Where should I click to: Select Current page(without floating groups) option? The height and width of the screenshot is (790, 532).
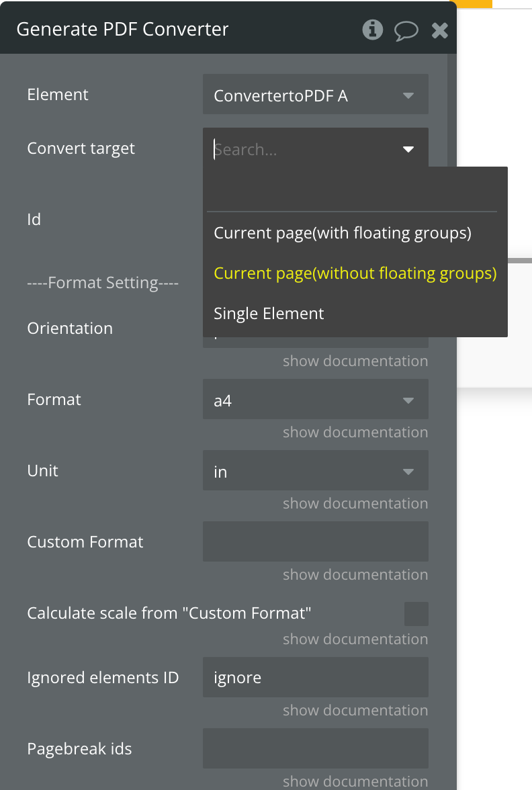(355, 273)
